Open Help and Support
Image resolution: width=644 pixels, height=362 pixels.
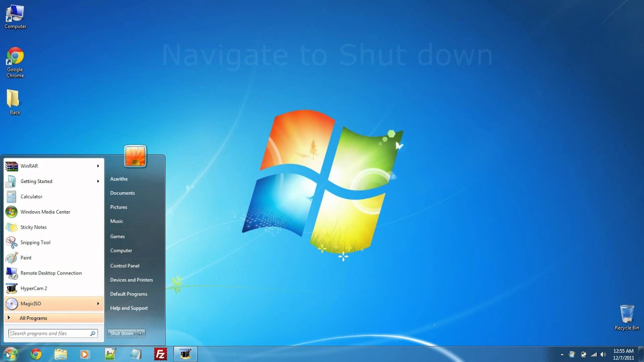[x=129, y=308]
